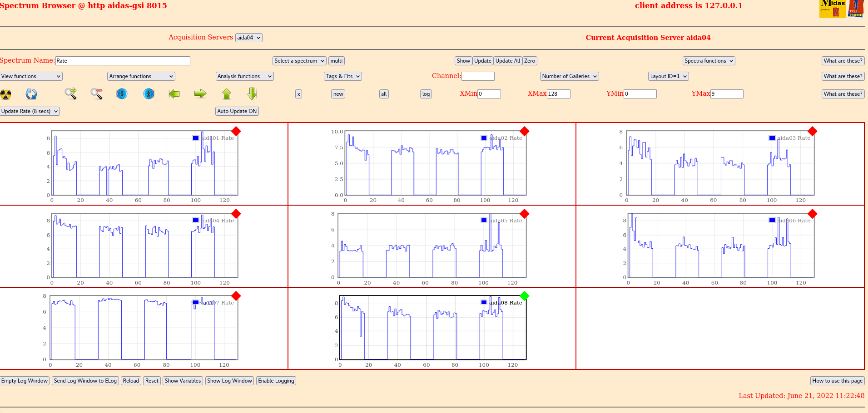Viewport: 868px width, 413px height.
Task: Click the Show button
Action: pos(463,61)
